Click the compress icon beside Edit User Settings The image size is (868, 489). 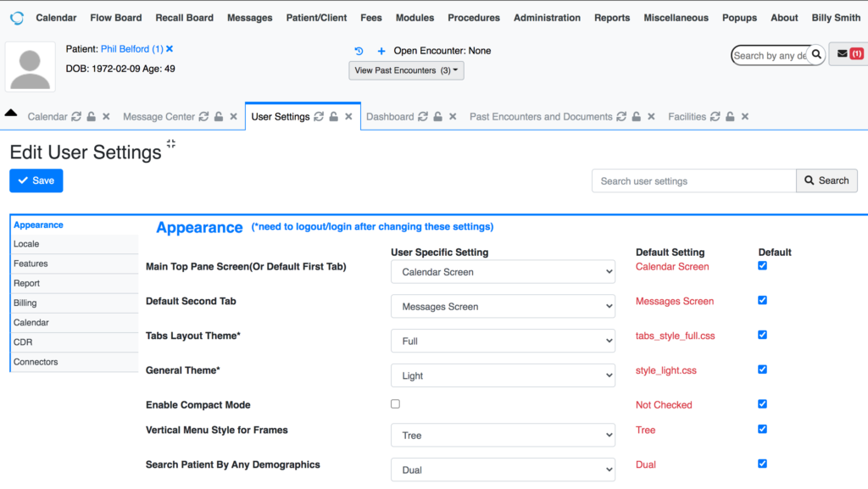[x=171, y=144]
